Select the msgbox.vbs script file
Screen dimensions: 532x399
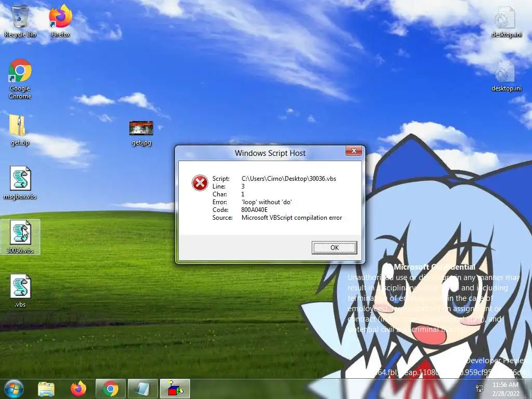pos(20,182)
